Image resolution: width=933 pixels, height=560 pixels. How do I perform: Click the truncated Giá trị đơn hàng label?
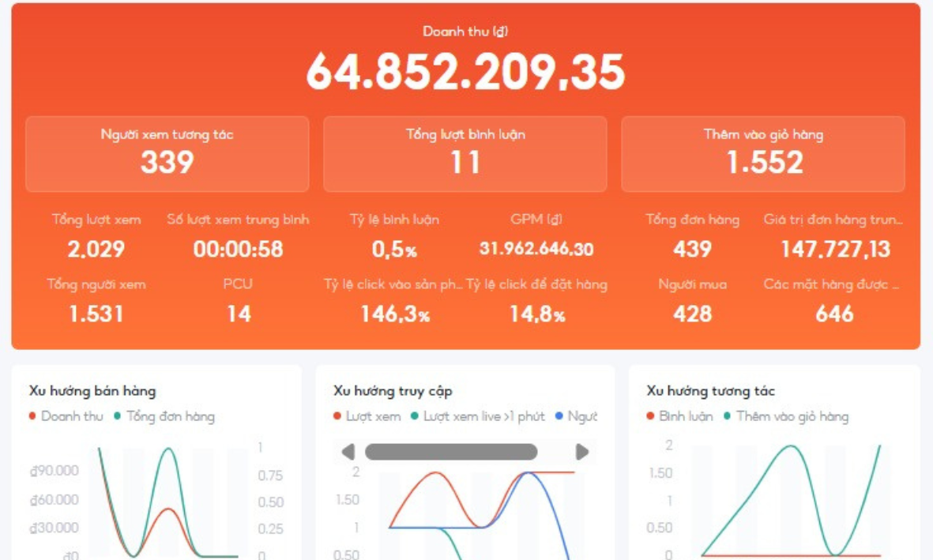coord(833,220)
